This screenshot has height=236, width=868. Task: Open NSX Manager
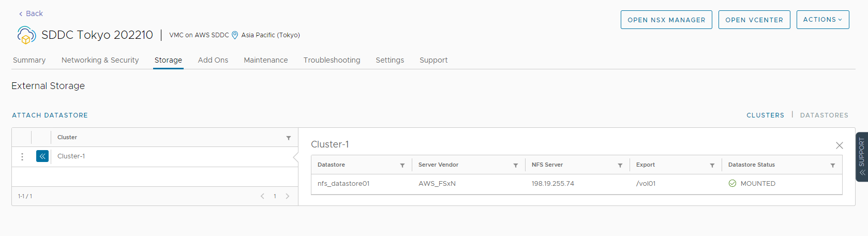(x=666, y=20)
